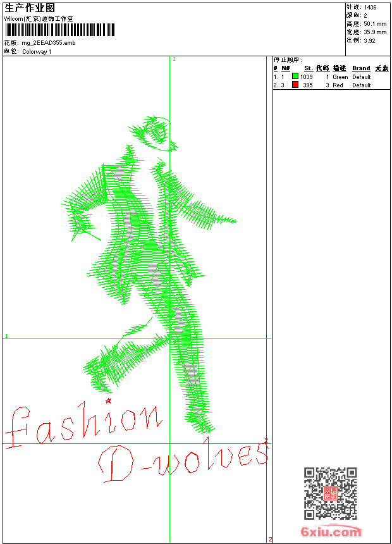The height and width of the screenshot is (544, 392).
Task: Click the small red star start marker
Action: [x=109, y=400]
